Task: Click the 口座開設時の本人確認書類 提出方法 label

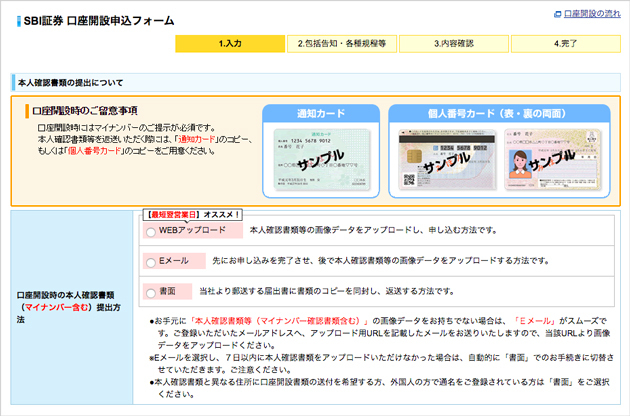Action: 68,307
